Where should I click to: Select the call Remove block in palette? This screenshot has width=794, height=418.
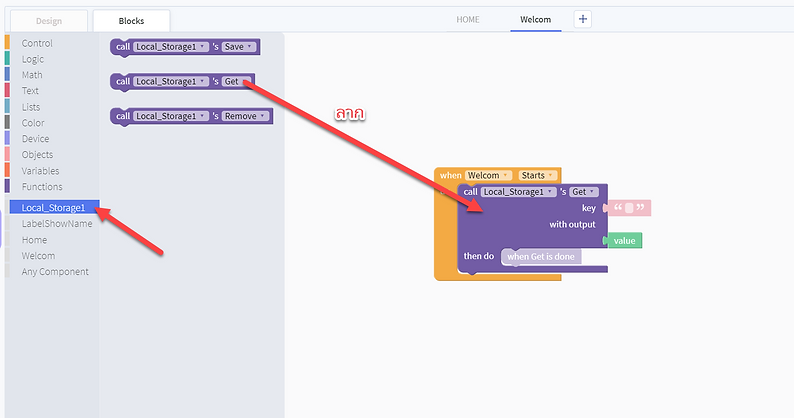tap(192, 116)
